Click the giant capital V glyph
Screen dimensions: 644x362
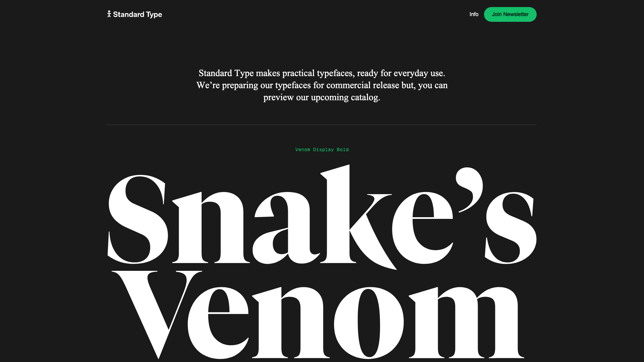(x=157, y=314)
